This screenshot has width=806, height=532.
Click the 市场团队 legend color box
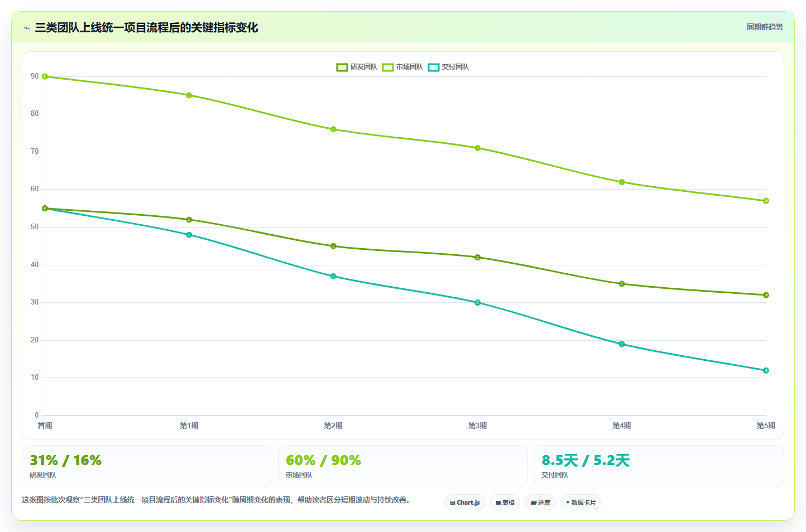click(x=388, y=67)
